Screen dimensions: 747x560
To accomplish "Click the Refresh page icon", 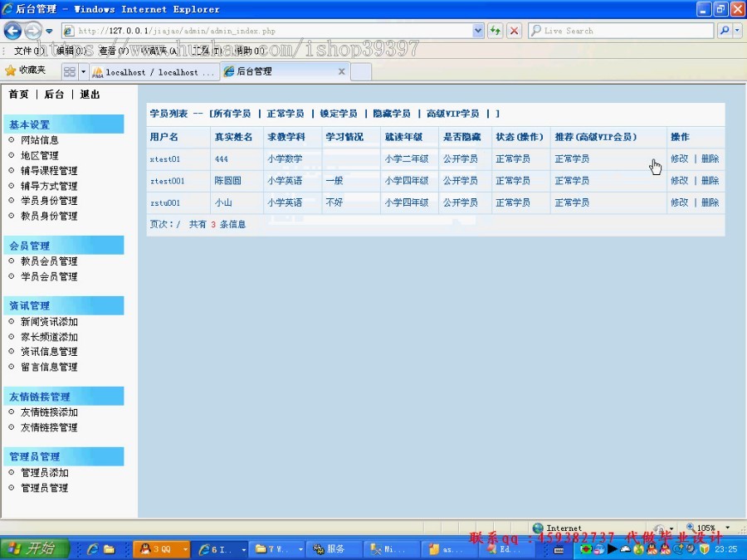I will [496, 31].
